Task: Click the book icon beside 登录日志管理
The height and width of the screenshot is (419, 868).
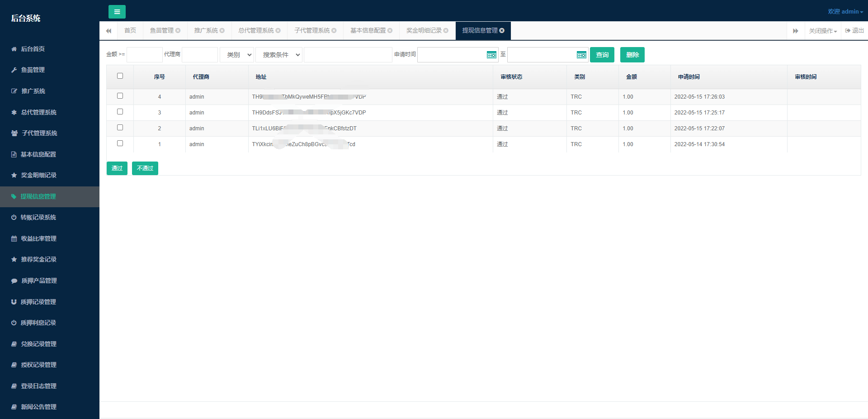Action: 14,386
